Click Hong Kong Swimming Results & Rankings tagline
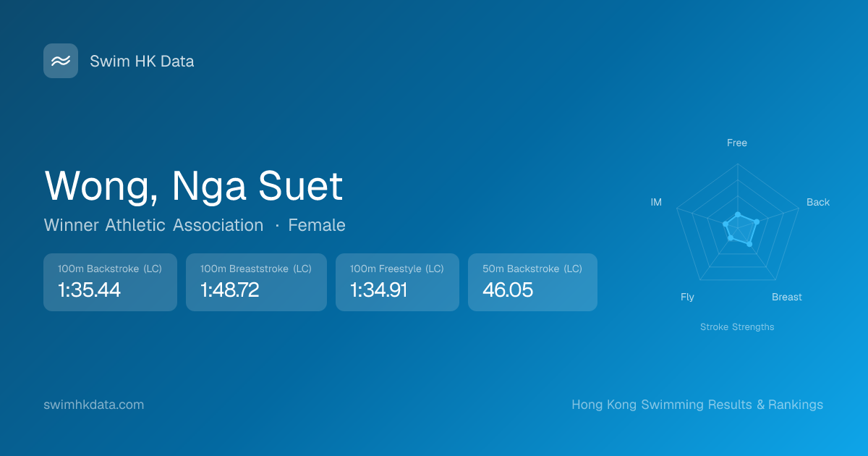 tap(697, 405)
